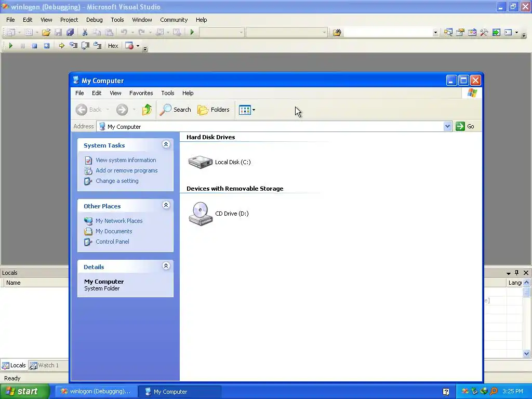Screen dimensions: 532x399
Task: Click Break All pause icon in debug toolbar
Action: 22,46
